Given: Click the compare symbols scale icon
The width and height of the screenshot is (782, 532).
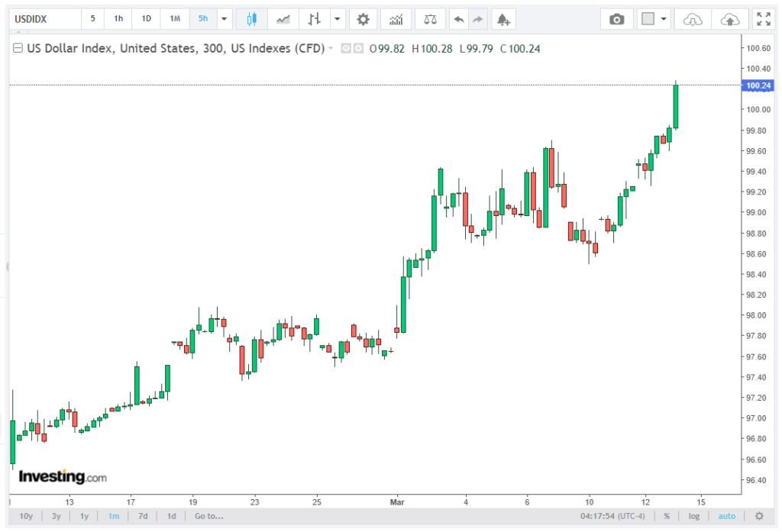Looking at the screenshot, I should (431, 19).
